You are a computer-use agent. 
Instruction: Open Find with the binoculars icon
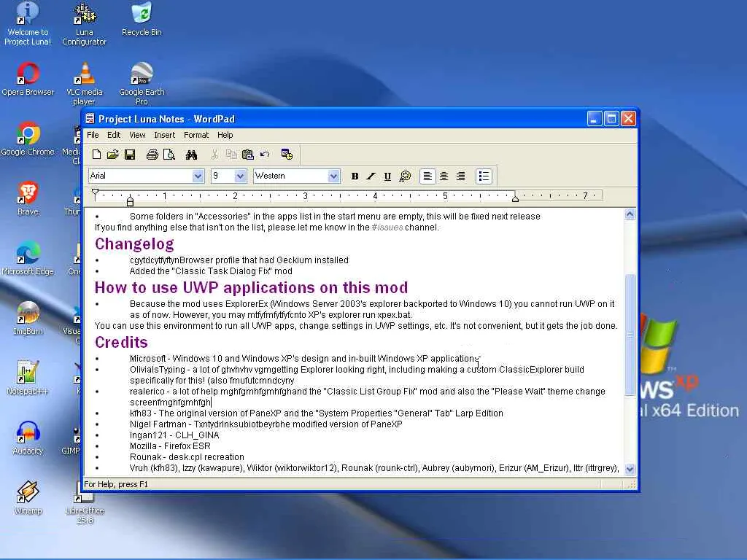coord(192,155)
